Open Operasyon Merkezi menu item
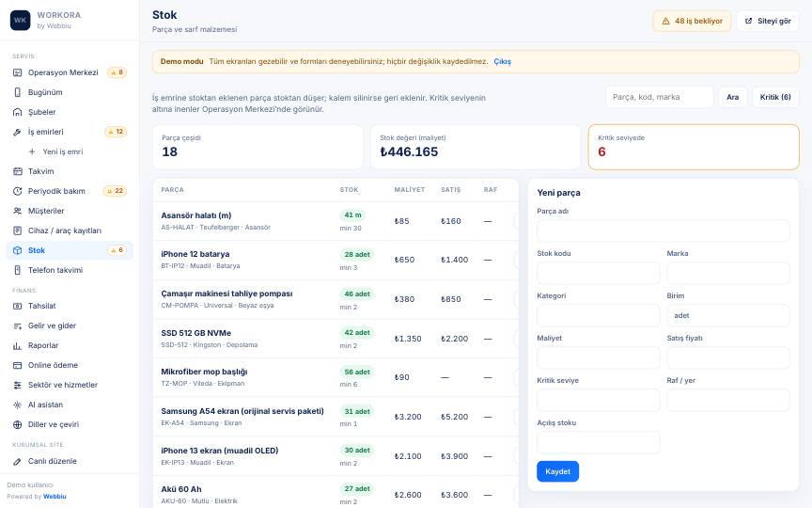The image size is (812, 508). (70, 72)
